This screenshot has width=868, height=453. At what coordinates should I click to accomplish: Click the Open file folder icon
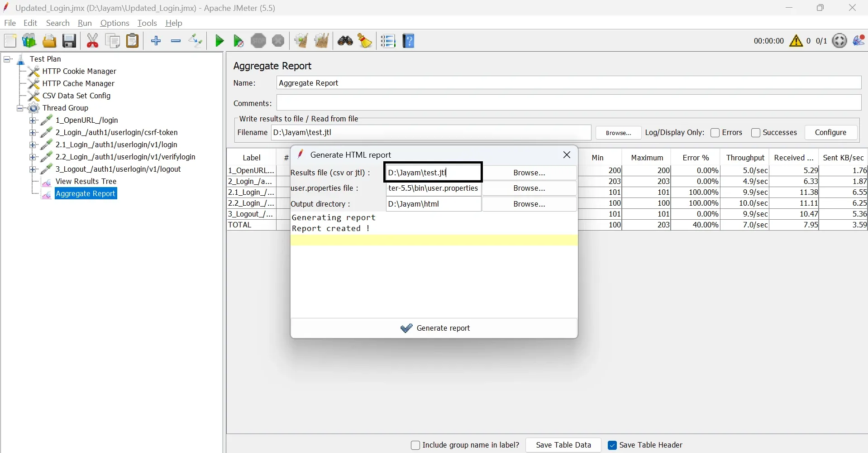pyautogui.click(x=49, y=41)
